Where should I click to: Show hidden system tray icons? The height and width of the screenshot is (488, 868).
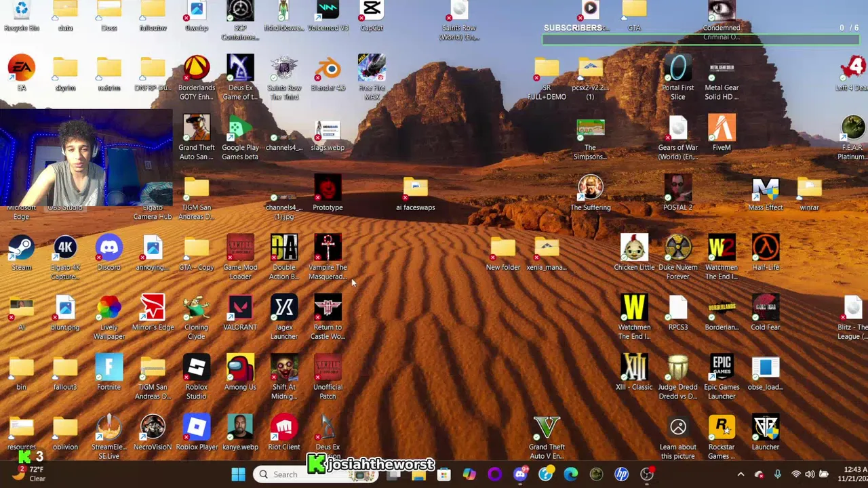click(741, 474)
